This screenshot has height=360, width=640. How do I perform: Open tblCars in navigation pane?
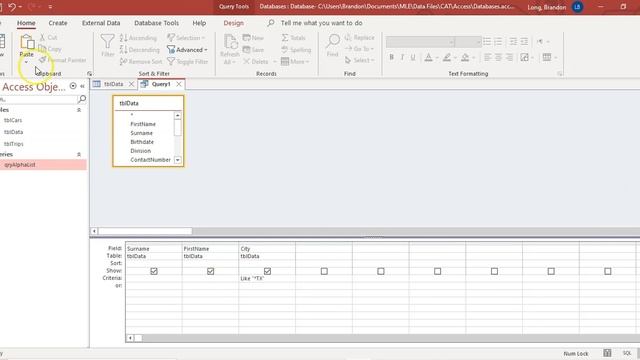pos(13,120)
